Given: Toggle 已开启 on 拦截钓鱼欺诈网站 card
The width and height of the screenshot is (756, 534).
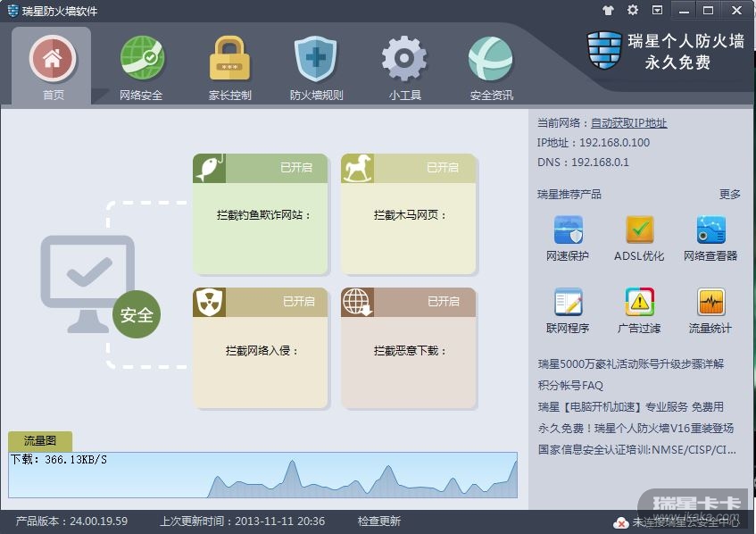Looking at the screenshot, I should (x=296, y=168).
